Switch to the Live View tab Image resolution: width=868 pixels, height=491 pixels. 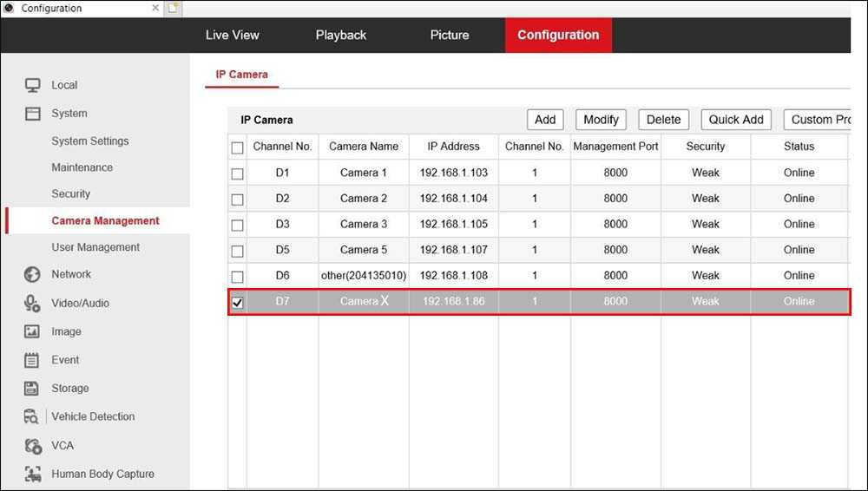(233, 36)
